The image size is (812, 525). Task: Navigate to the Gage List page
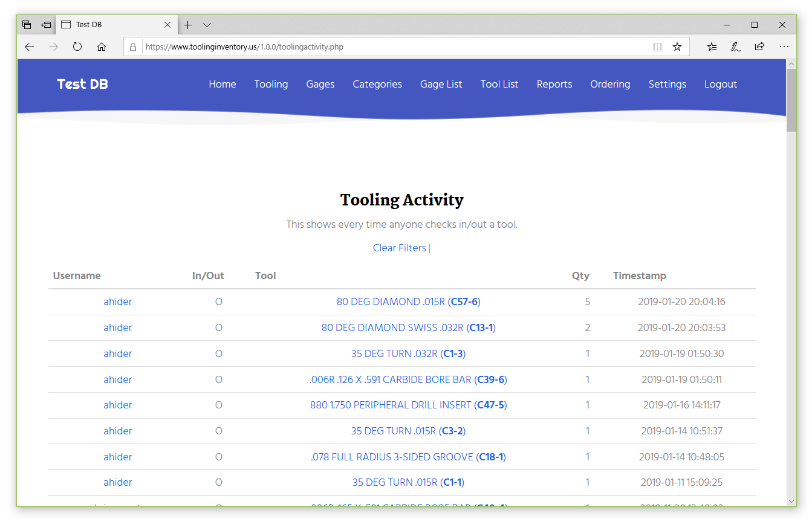pyautogui.click(x=441, y=84)
